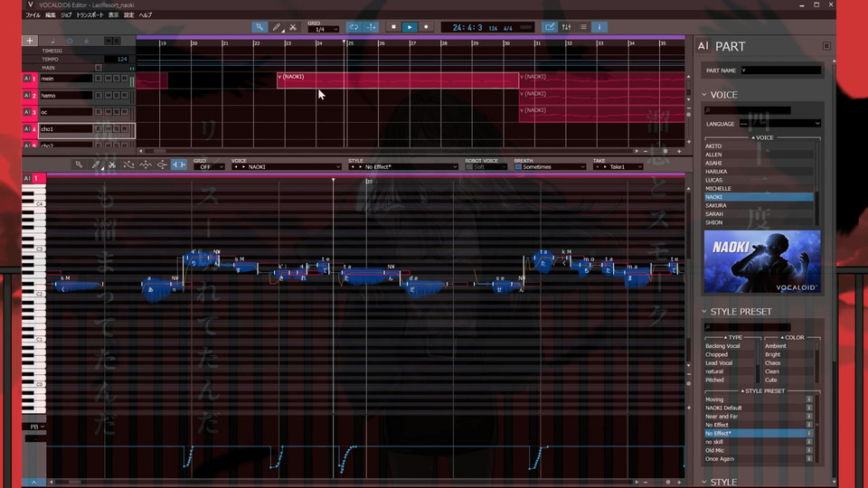
Task: Open the mixer icon
Action: [566, 26]
